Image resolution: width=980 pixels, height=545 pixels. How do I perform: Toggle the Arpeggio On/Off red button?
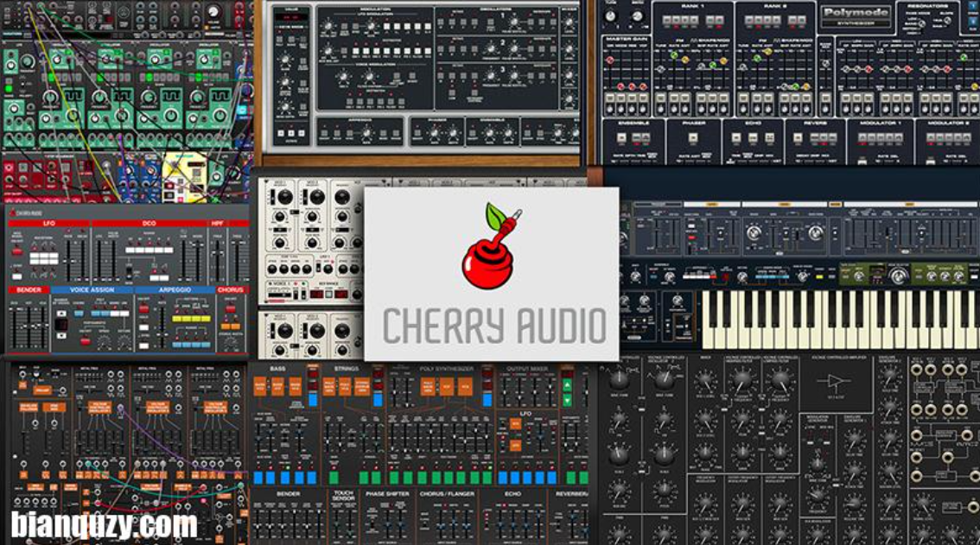click(143, 308)
